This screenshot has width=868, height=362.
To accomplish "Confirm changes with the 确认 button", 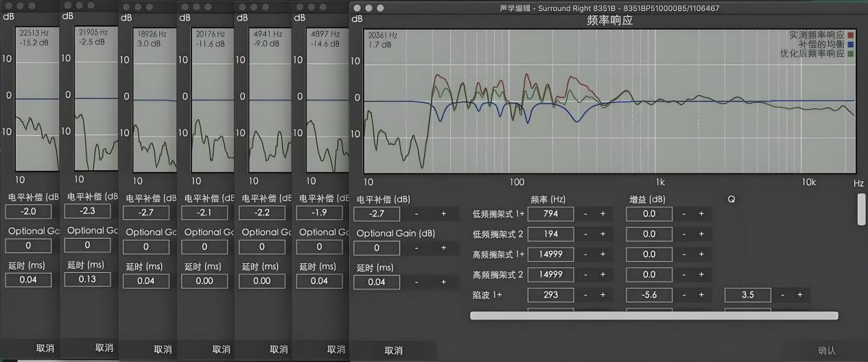I will point(828,350).
